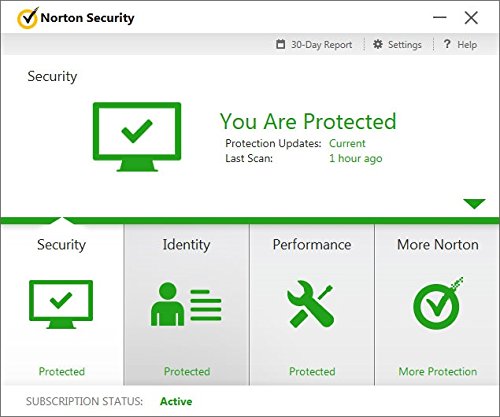Screen dimensions: 500x417
Task: Click the Norton checkmark logo
Action: coord(28,18)
